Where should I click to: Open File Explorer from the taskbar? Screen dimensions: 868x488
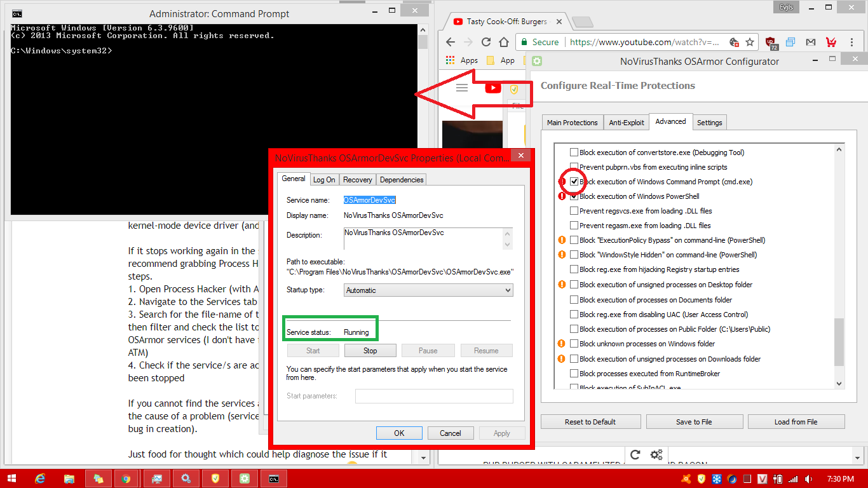pyautogui.click(x=69, y=478)
